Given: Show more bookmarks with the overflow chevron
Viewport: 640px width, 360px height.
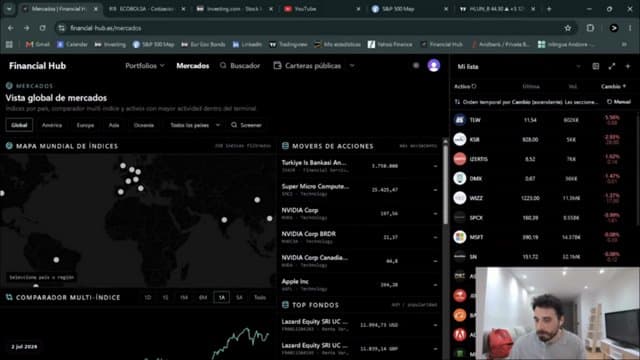Looking at the screenshot, I should pos(624,44).
